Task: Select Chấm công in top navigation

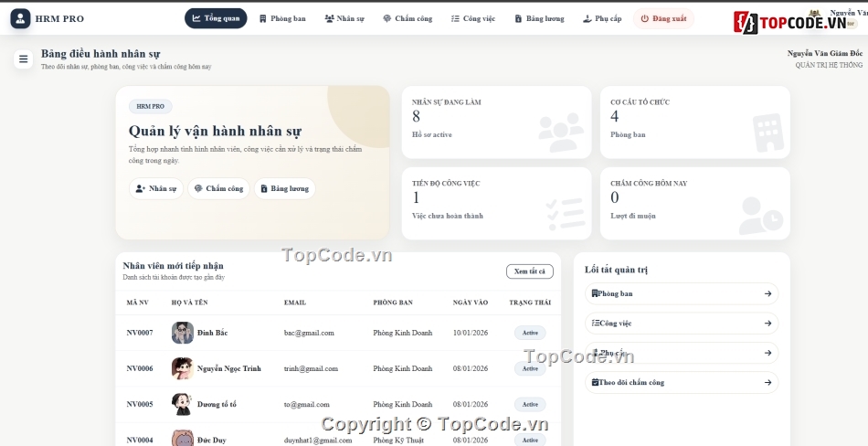Action: pyautogui.click(x=408, y=18)
